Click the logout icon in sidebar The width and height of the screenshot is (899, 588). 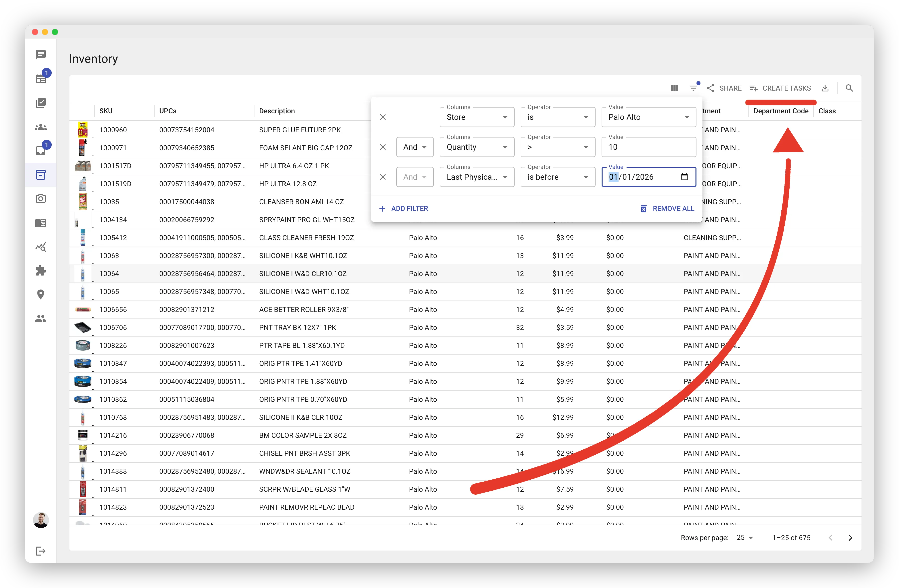coord(40,551)
